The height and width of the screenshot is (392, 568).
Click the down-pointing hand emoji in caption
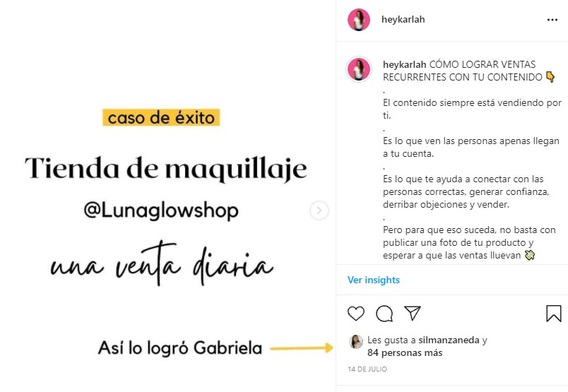coord(550,77)
